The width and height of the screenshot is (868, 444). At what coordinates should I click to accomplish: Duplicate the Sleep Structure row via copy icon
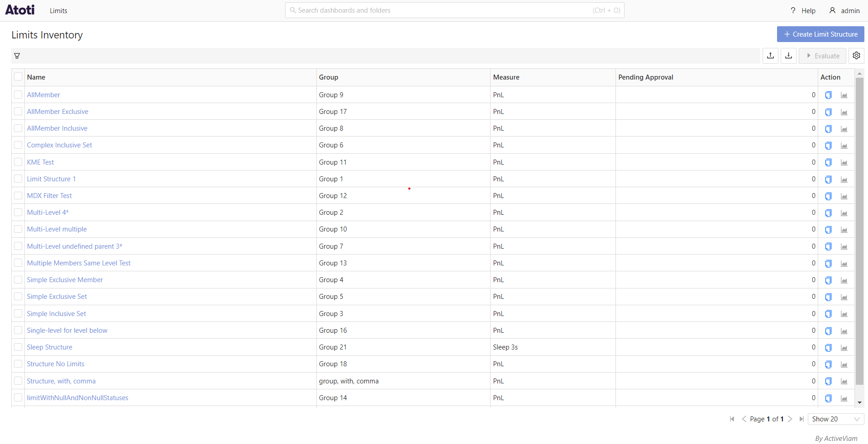point(828,348)
